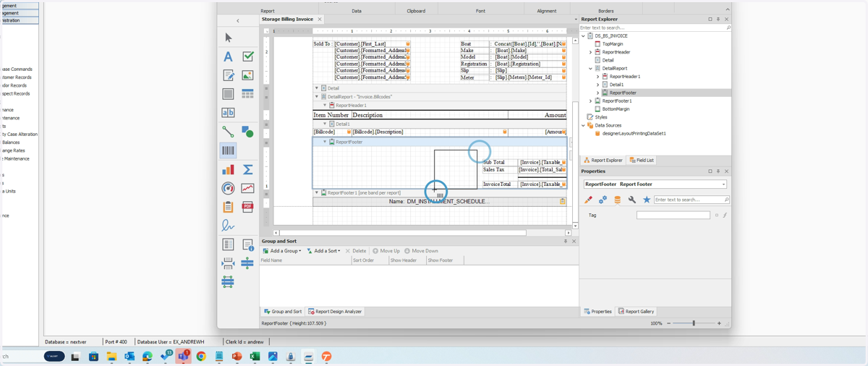Click Delete in Group and Sort

356,251
